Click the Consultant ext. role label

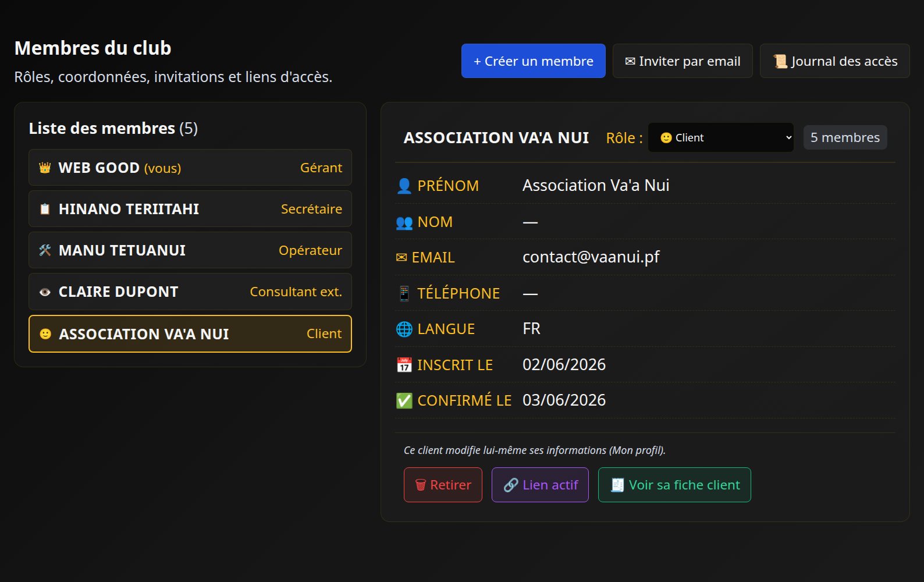point(296,292)
